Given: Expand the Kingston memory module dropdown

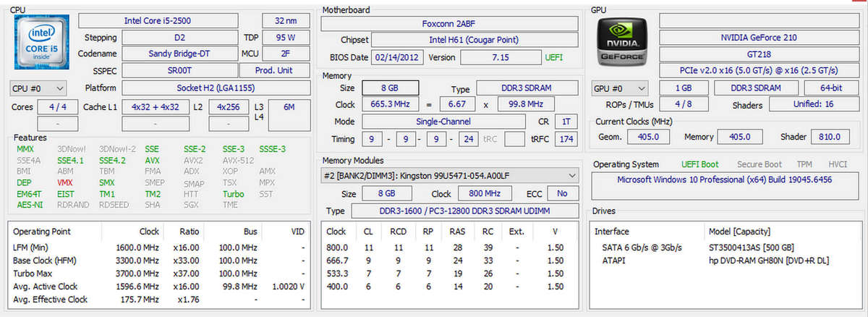Looking at the screenshot, I should (x=450, y=175).
